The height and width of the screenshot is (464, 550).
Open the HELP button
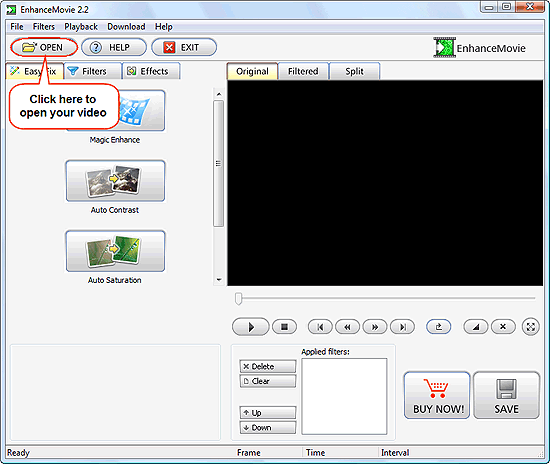(114, 47)
